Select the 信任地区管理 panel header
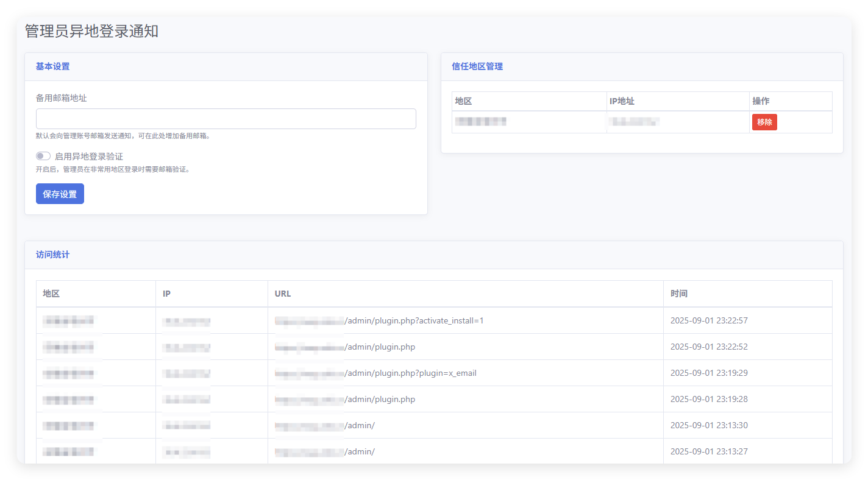This screenshot has height=480, width=868. 642,67
